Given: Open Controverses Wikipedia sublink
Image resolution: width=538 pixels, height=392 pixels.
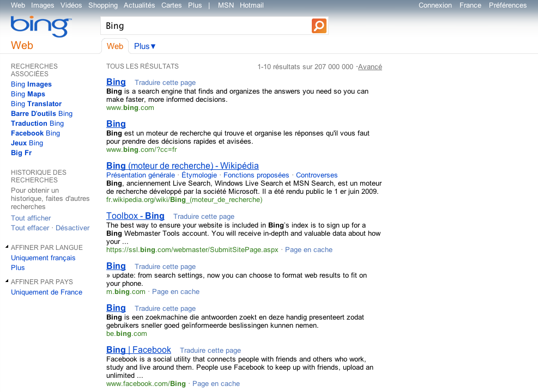Looking at the screenshot, I should [317, 175].
